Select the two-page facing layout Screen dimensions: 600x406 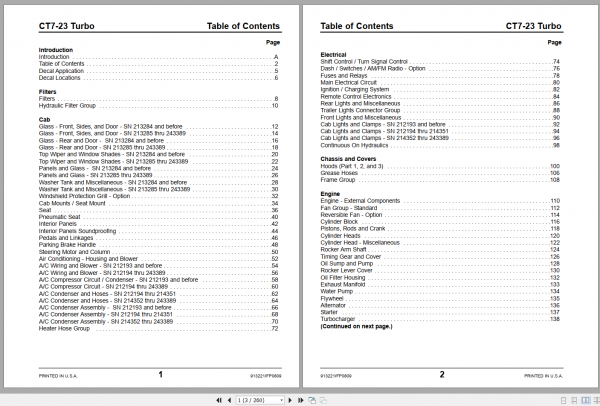pos(585,400)
